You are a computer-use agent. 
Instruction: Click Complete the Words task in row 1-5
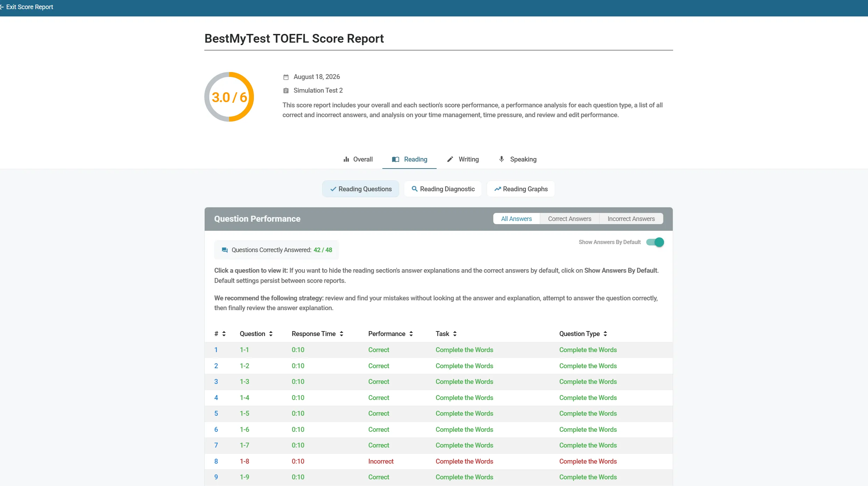(464, 414)
